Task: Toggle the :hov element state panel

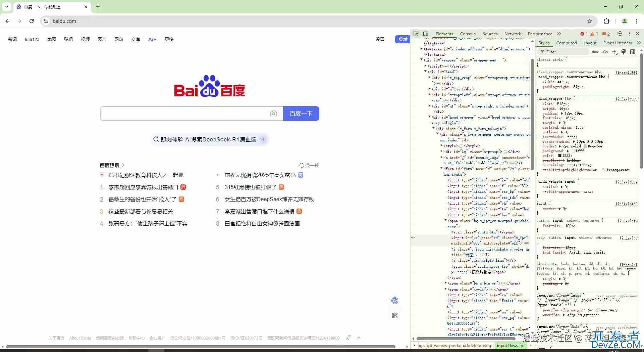Action: point(595,52)
